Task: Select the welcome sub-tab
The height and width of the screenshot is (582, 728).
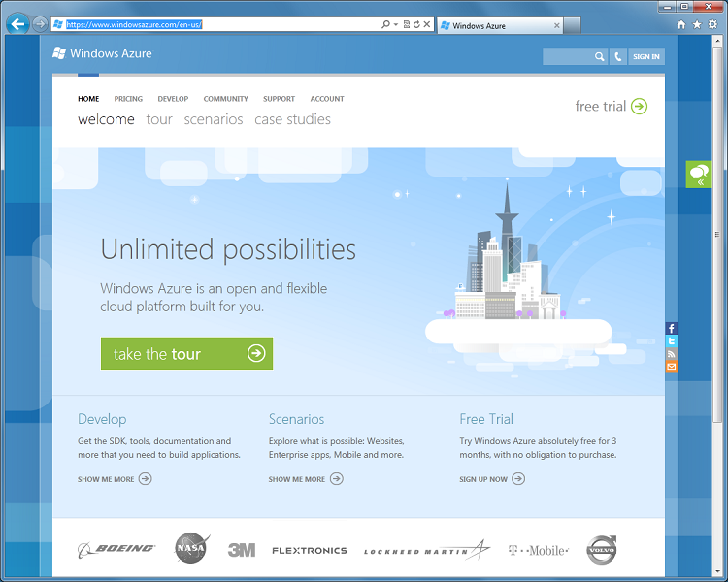Action: point(106,119)
